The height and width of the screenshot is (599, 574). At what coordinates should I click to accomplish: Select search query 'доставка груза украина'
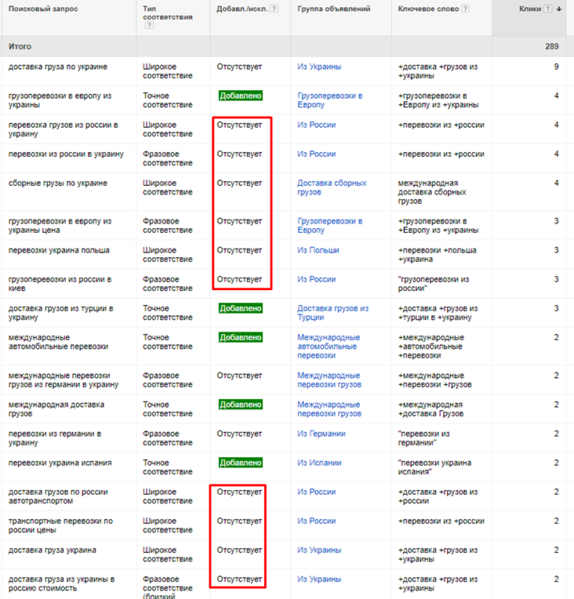52,550
